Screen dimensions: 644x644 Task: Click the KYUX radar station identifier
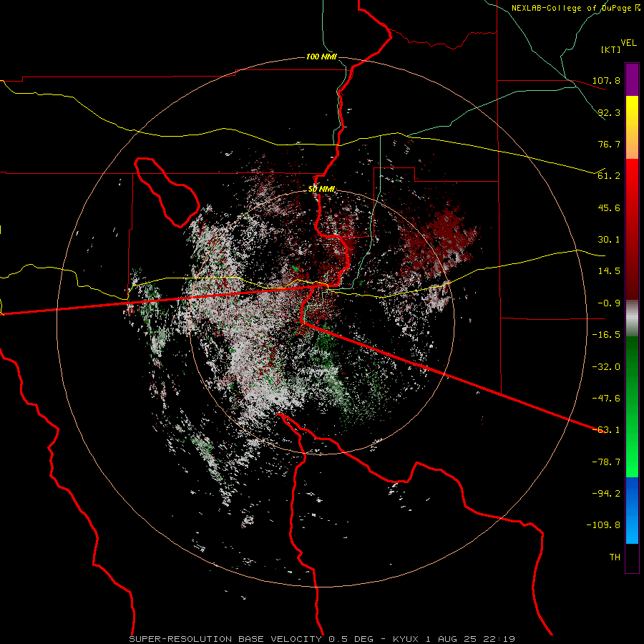pyautogui.click(x=406, y=639)
